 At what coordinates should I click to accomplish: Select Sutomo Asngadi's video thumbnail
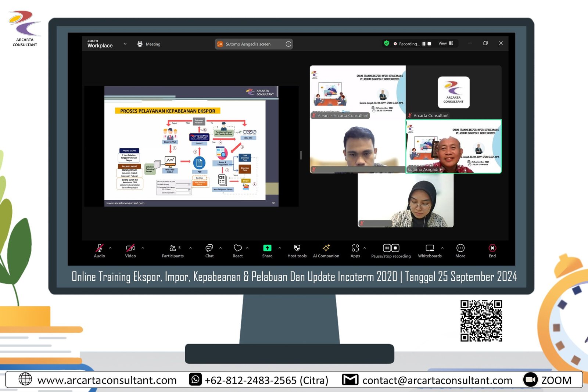(x=453, y=146)
